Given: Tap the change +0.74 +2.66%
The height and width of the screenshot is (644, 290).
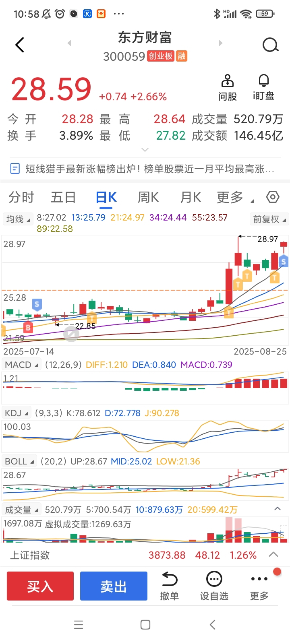Looking at the screenshot, I should click(133, 97).
